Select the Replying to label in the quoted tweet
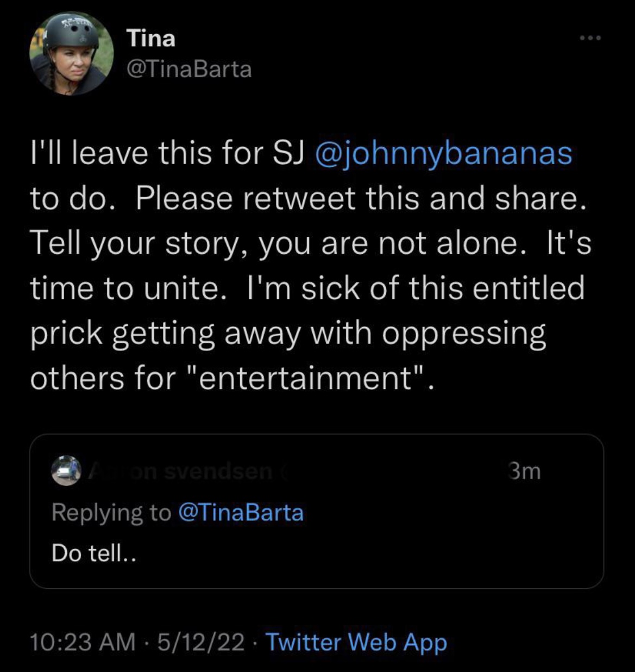 [x=111, y=513]
